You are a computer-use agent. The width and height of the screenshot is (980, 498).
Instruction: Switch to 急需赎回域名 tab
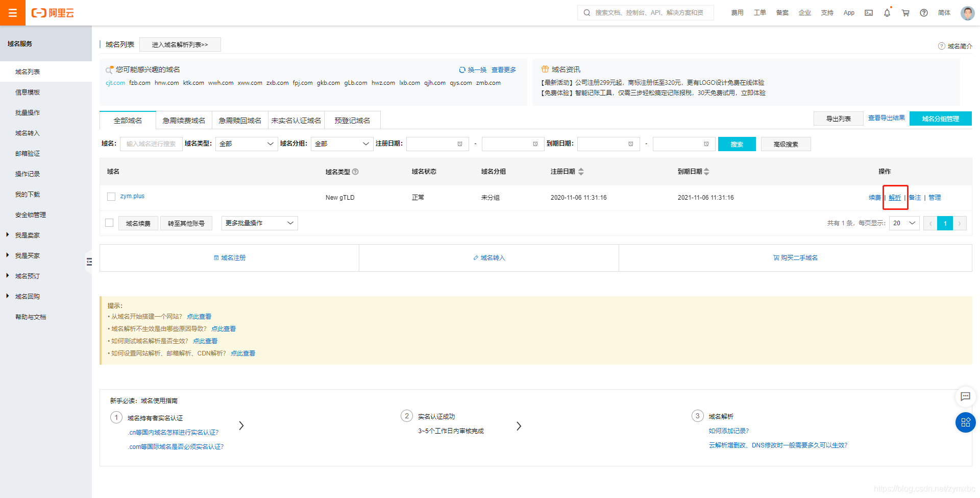coord(240,121)
